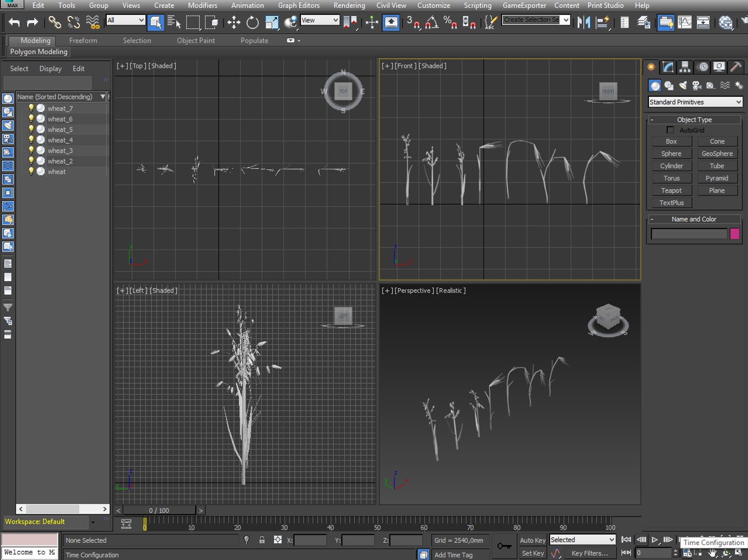Viewport: 748px width, 560px height.
Task: Enable the AutoGrid checkbox
Action: pyautogui.click(x=670, y=130)
